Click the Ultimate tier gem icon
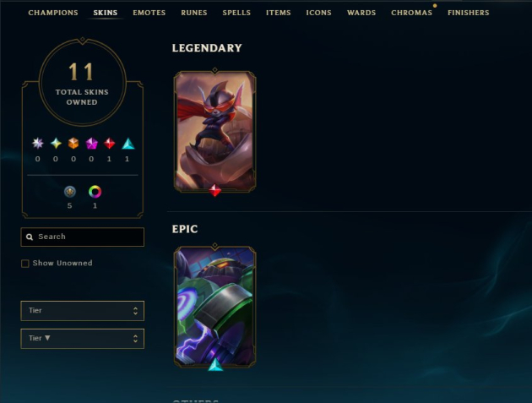The width and height of the screenshot is (532, 403). tap(38, 144)
